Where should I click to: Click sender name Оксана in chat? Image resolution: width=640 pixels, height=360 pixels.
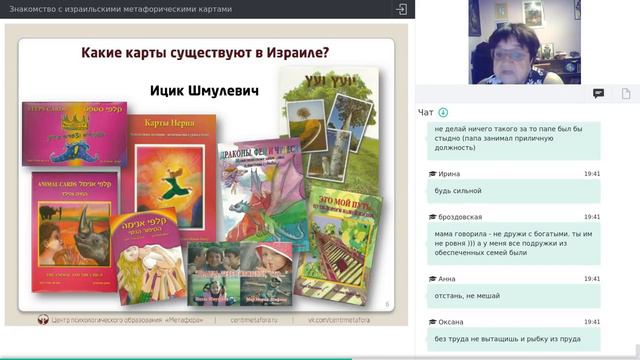451,322
